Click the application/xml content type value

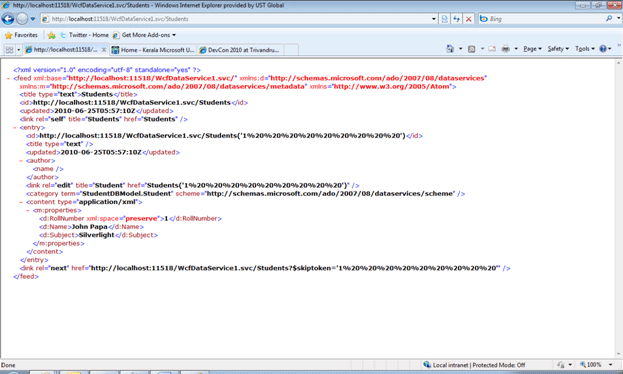(107, 202)
